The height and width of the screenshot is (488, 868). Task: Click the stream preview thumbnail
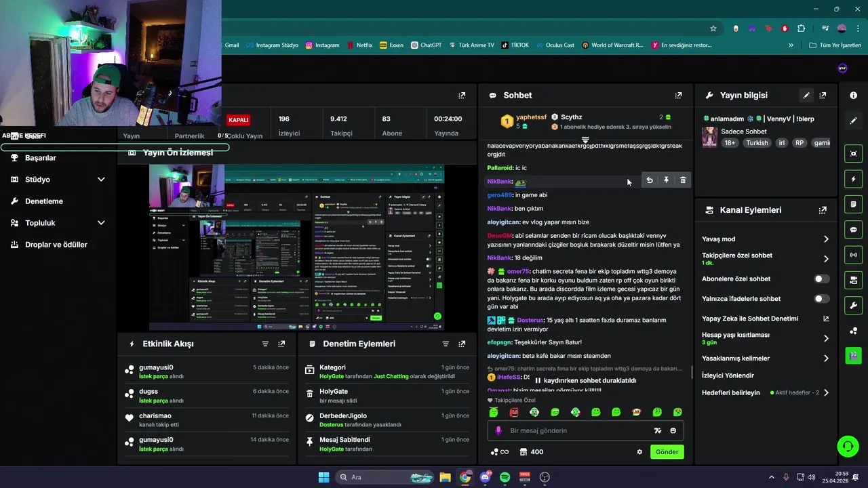pyautogui.click(x=296, y=247)
